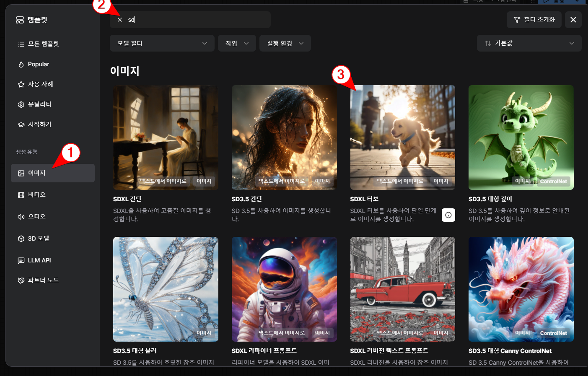
Task: Expand the 작업 dropdown
Action: [x=237, y=43]
